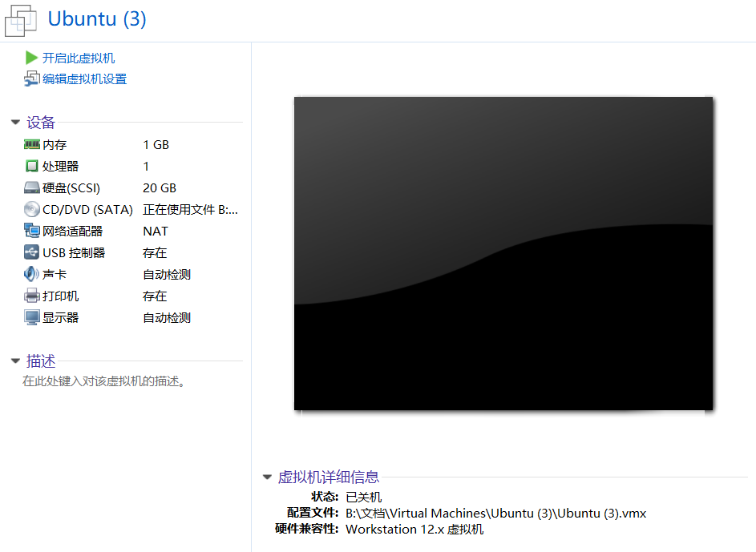Open the 开启此虚拟机 link
The image size is (756, 552).
click(79, 58)
